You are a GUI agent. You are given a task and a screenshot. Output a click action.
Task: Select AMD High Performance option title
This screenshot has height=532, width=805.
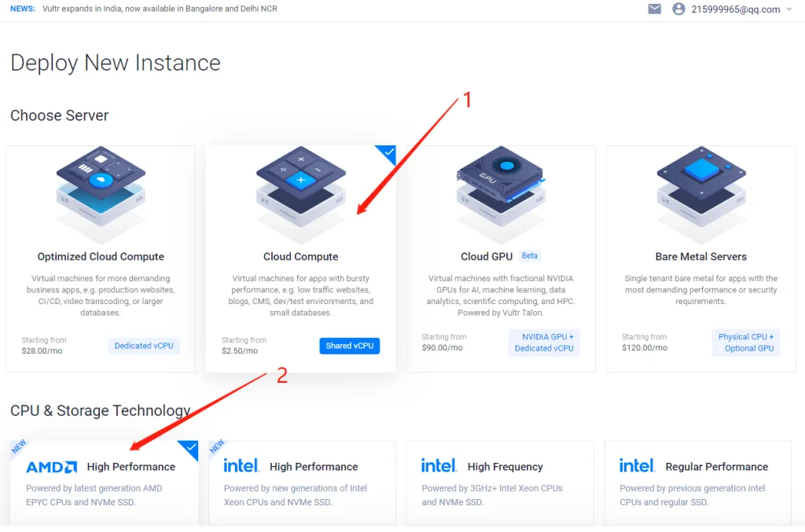(x=131, y=467)
